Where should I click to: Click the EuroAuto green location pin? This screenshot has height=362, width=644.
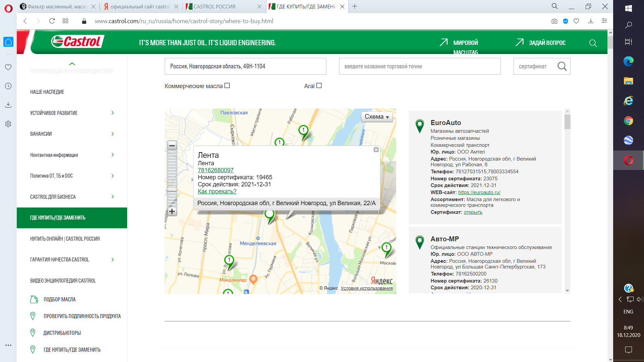tap(420, 126)
